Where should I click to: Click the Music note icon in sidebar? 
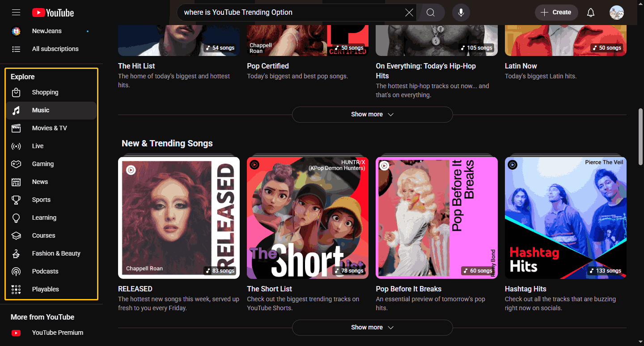coord(16,110)
